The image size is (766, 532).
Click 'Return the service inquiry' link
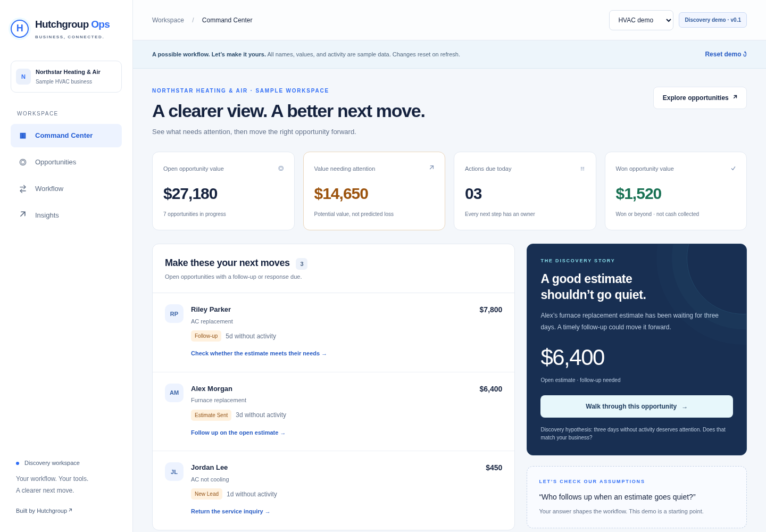click(x=230, y=511)
